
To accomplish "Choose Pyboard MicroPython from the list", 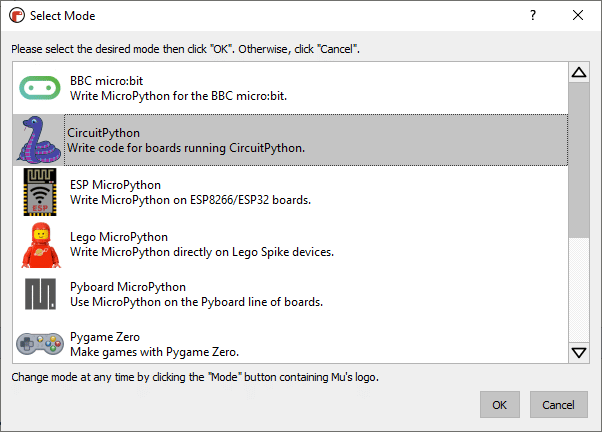I will point(290,294).
